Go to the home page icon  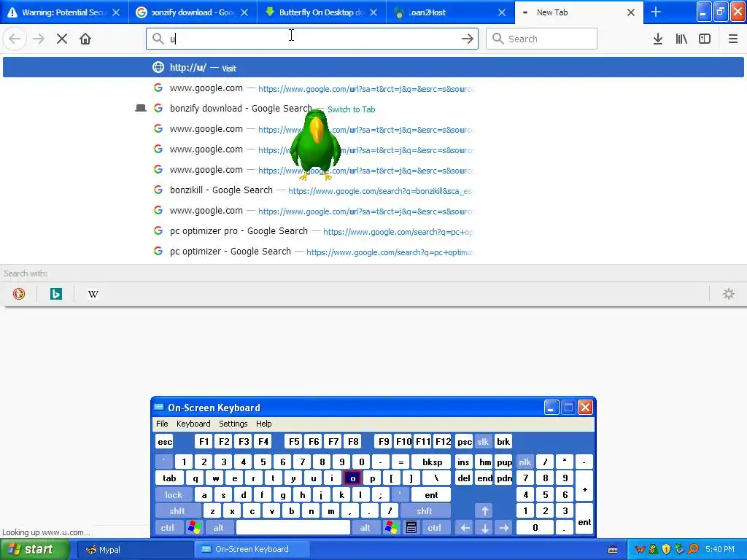point(85,39)
